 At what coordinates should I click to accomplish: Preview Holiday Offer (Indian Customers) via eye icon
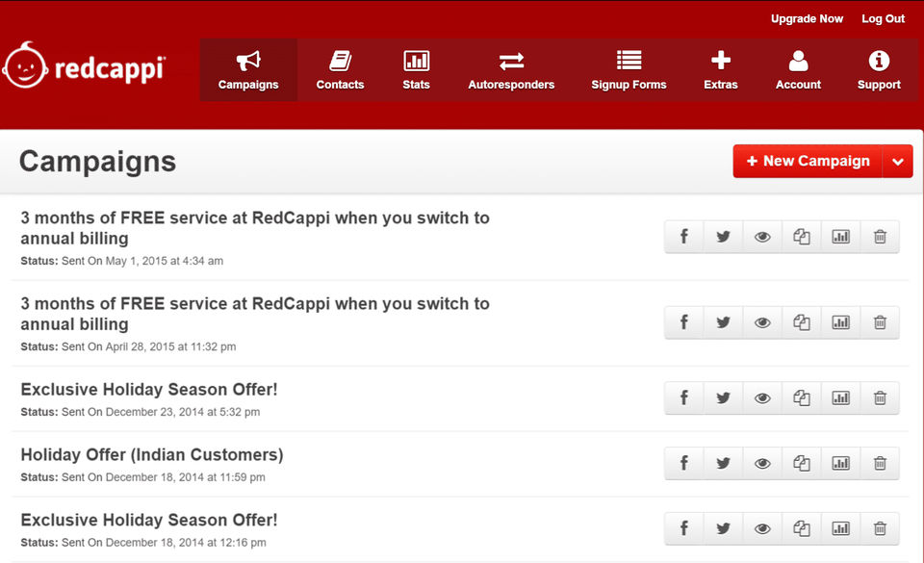tap(762, 463)
